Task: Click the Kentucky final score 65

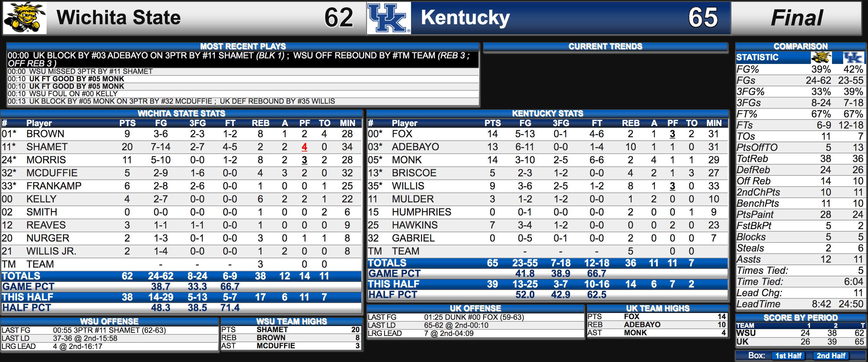Action: pos(703,17)
